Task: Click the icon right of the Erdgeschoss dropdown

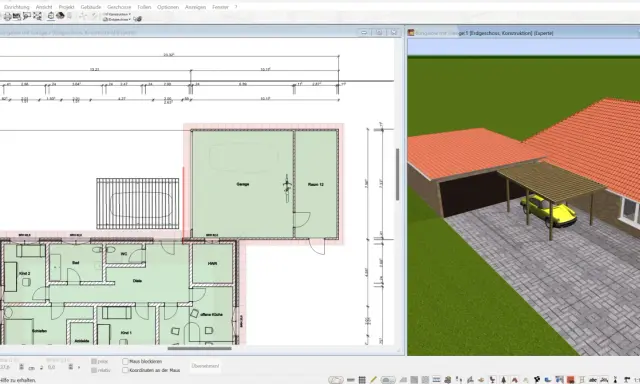Action: coord(138,19)
